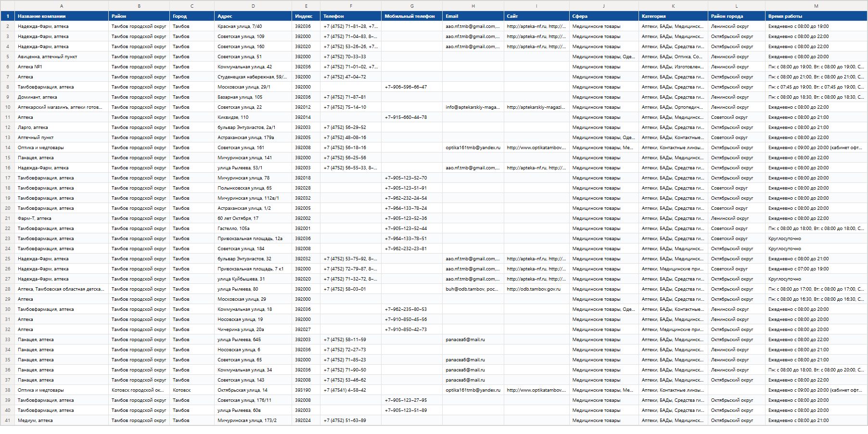Select the company cell starting 'Аптека, Тамбовская областная'

(62, 289)
